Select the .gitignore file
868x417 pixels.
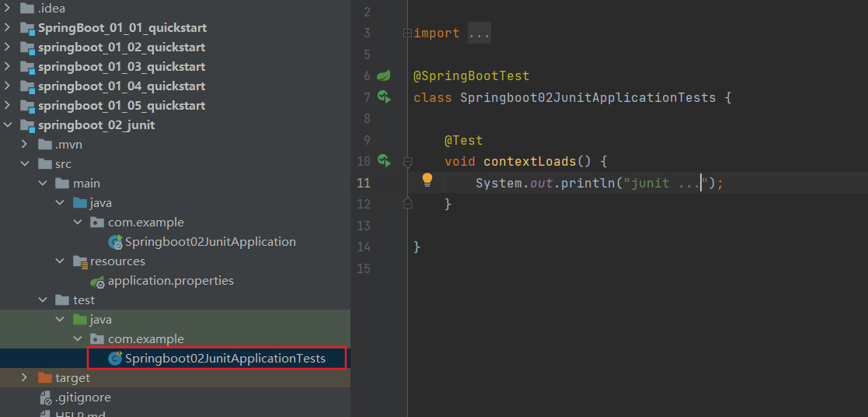click(x=83, y=397)
